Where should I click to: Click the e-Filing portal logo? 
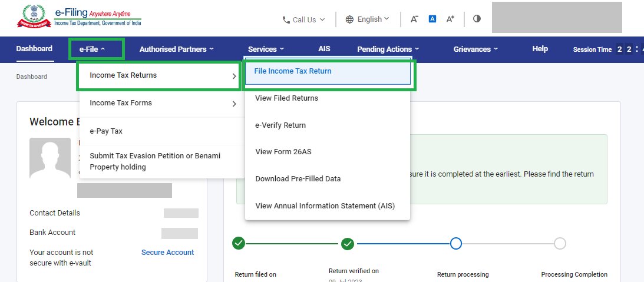coord(80,18)
